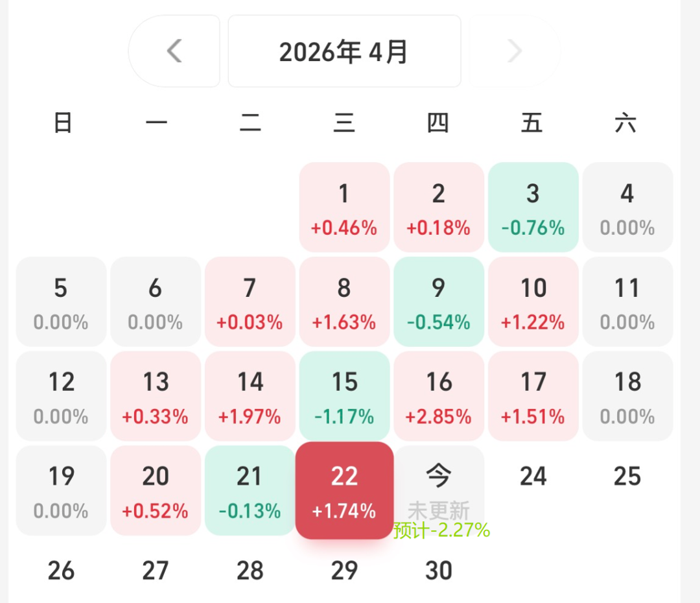Screen dimensions: 700x603
Task: Select April 2 showing +0.18%
Action: [x=439, y=207]
